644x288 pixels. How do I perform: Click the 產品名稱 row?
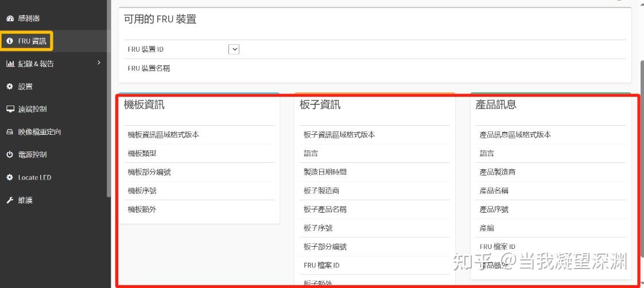(x=550, y=191)
